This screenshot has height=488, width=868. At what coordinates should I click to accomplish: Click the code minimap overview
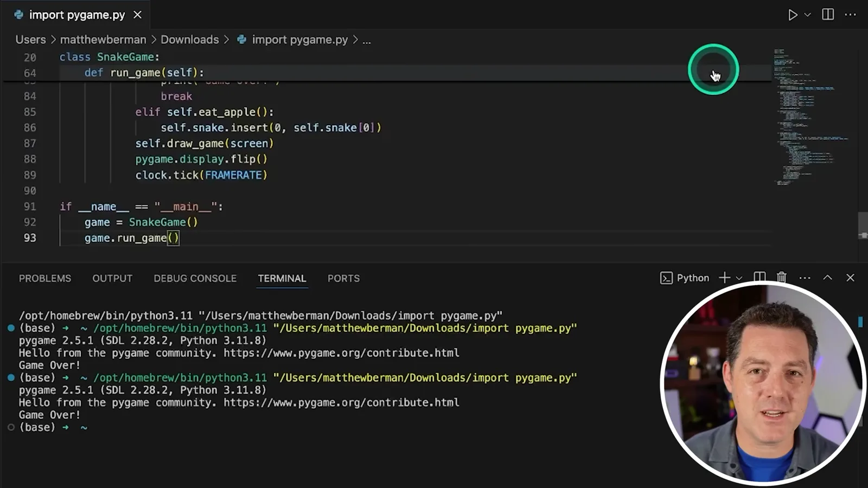(811, 117)
